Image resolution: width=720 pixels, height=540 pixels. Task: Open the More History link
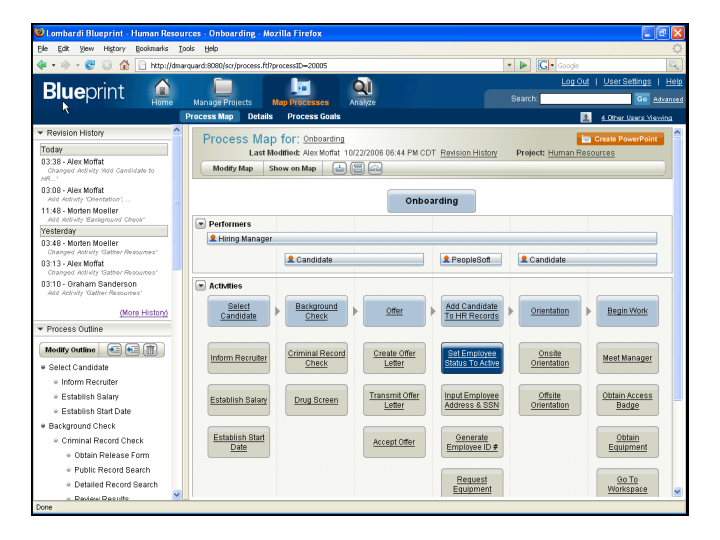click(143, 313)
